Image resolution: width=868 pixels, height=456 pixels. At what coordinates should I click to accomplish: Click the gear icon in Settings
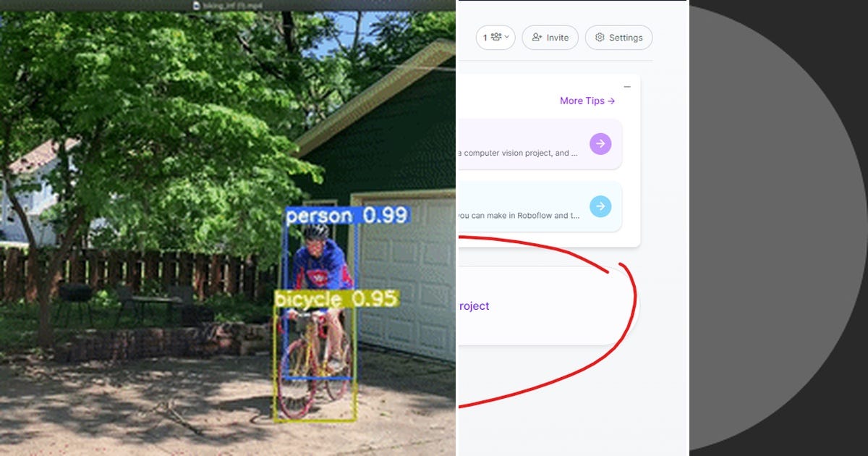600,38
